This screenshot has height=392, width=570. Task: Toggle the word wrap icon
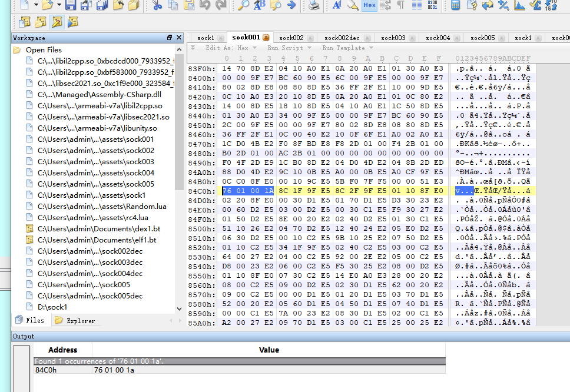(385, 5)
